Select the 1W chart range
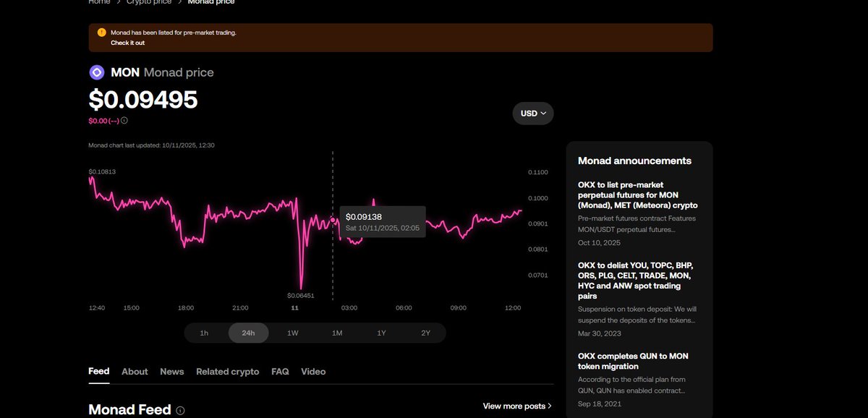868x418 pixels. click(293, 333)
